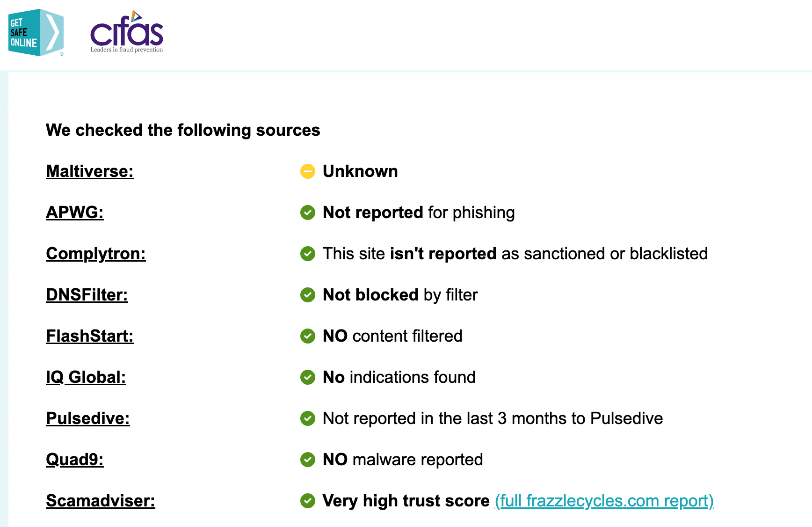This screenshot has height=527, width=812.
Task: Open the Maltiverse source link
Action: [89, 171]
